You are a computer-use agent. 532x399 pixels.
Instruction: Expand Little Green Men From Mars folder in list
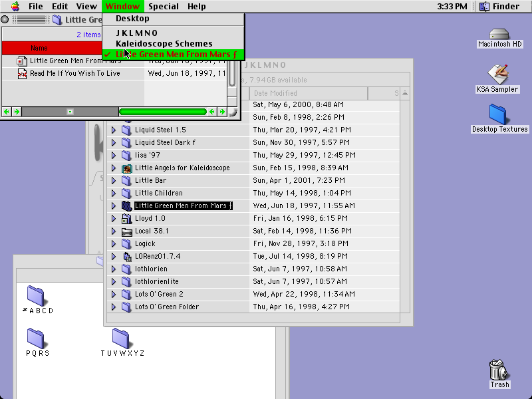coord(114,205)
